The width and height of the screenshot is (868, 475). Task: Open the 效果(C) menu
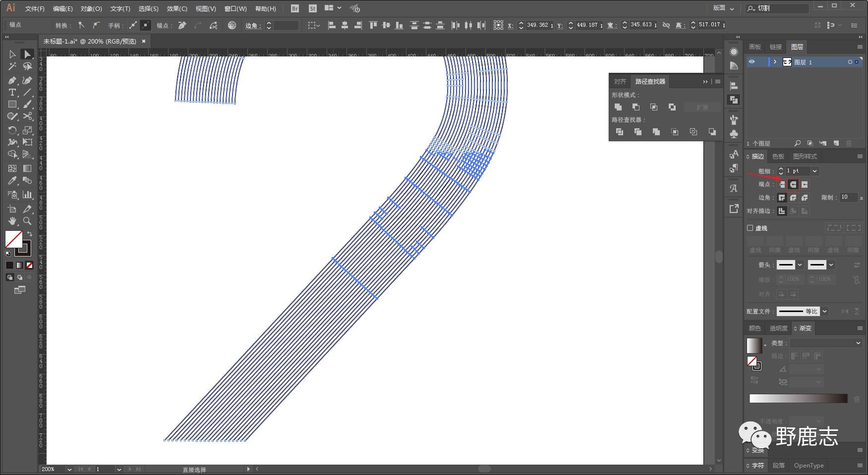176,8
